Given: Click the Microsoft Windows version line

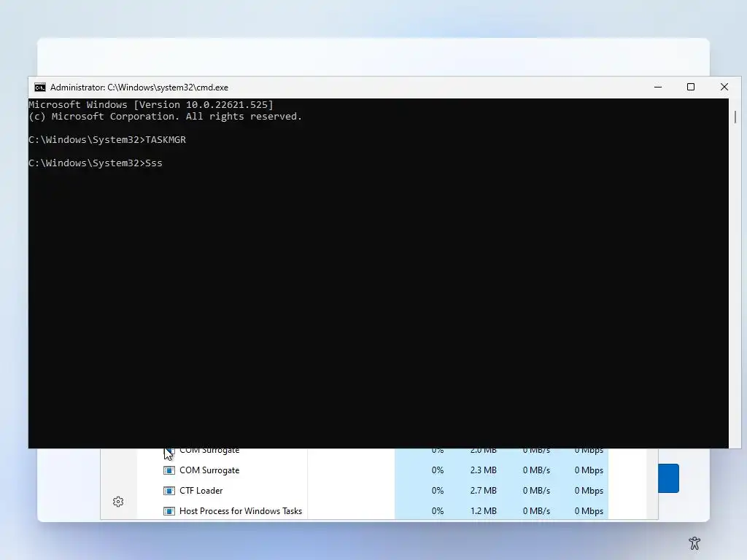Looking at the screenshot, I should pyautogui.click(x=151, y=105).
